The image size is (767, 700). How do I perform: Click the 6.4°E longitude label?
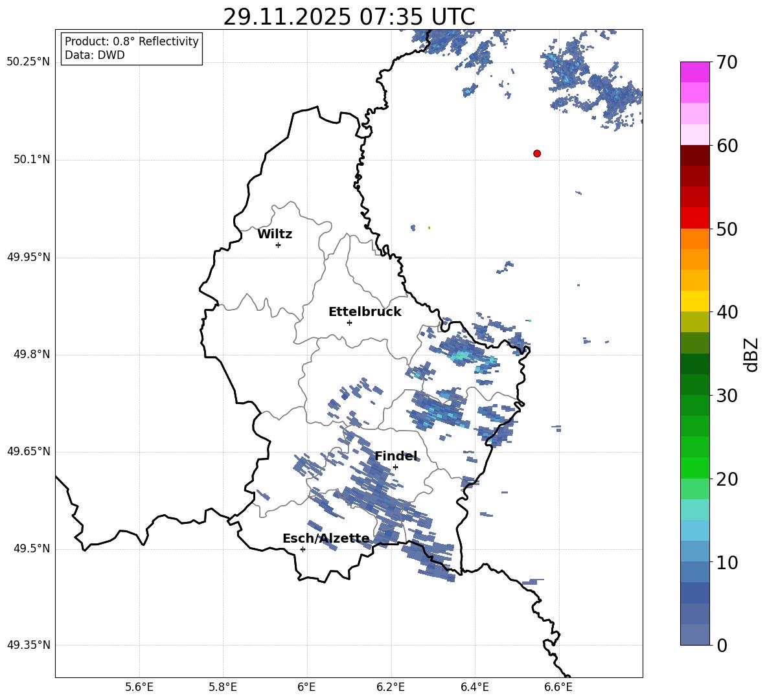[474, 687]
